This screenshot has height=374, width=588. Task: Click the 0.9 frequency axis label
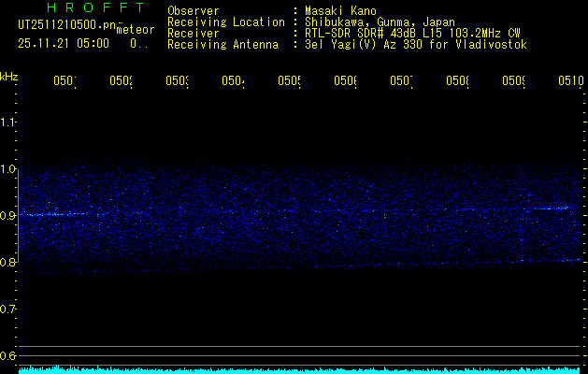[x=8, y=216]
